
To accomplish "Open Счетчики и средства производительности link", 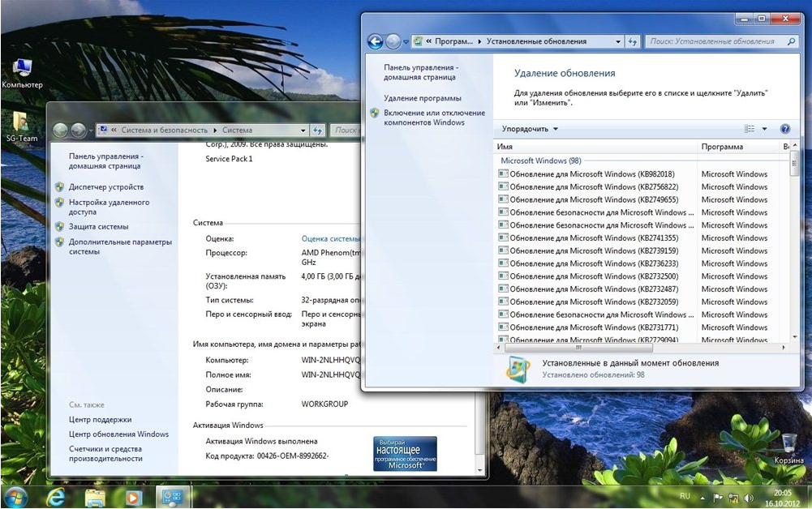I will point(105,454).
